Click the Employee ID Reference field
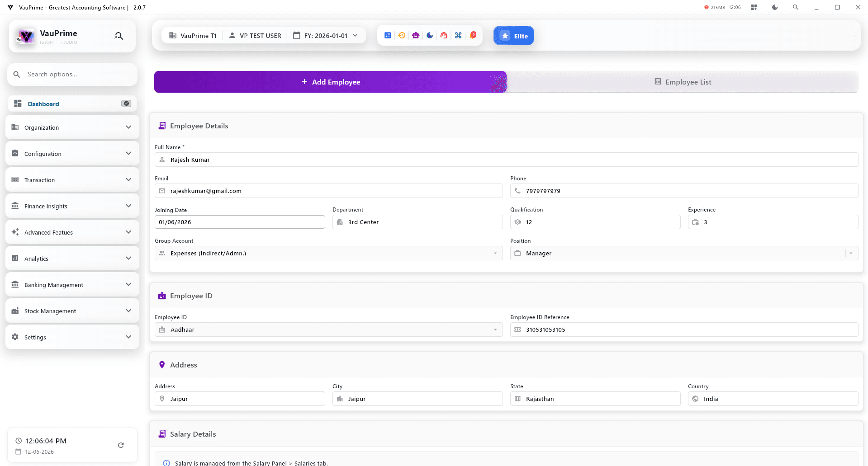Image resolution: width=868 pixels, height=466 pixels. [684, 329]
